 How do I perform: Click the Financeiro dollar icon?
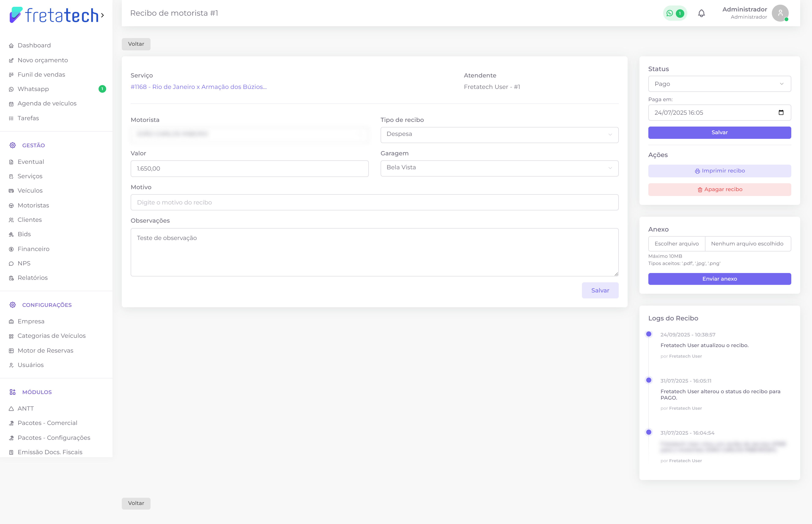click(11, 249)
